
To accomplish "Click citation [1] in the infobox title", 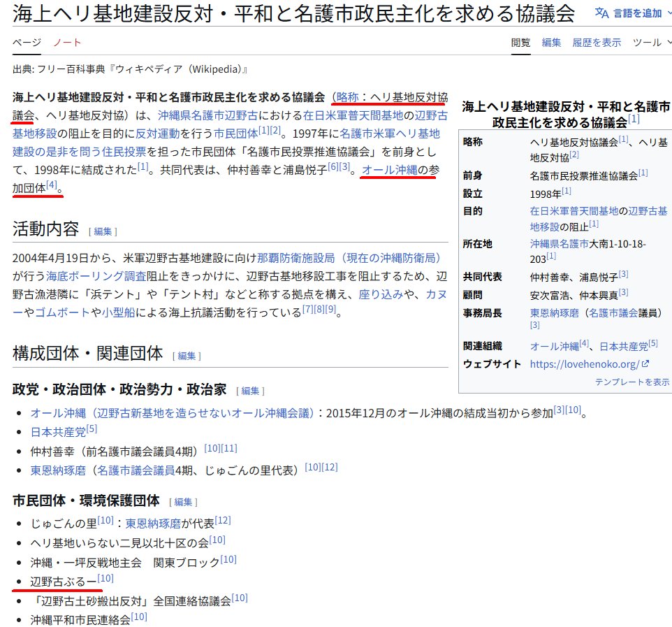I will click(x=634, y=119).
